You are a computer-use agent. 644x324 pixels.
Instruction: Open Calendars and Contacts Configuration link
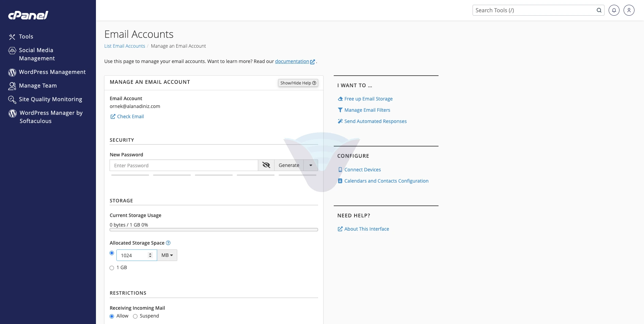386,181
